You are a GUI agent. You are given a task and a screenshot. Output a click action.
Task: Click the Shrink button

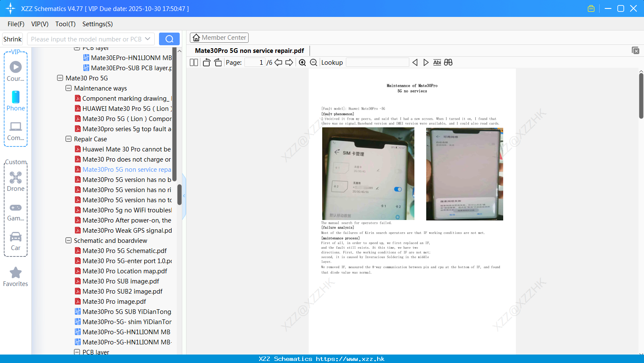point(12,39)
